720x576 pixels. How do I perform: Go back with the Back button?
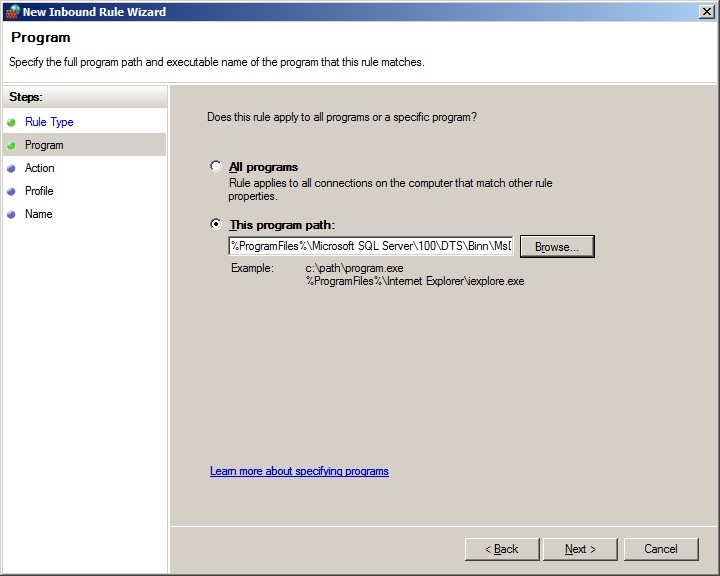coord(502,549)
